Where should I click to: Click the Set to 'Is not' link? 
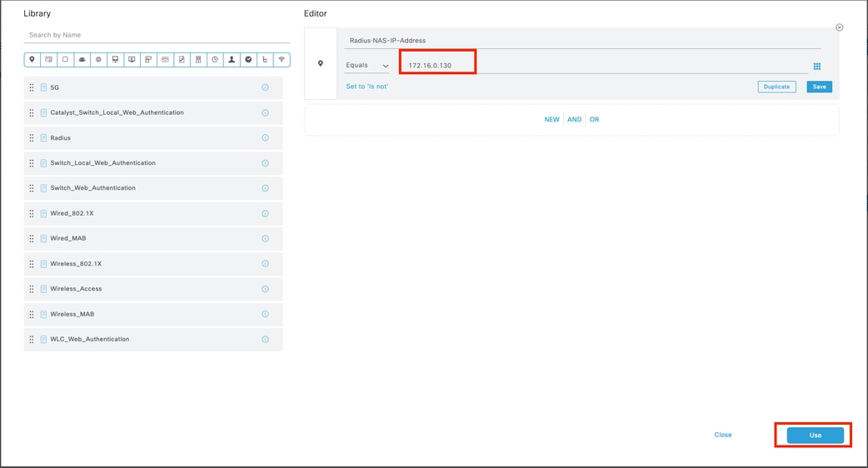pyautogui.click(x=367, y=87)
